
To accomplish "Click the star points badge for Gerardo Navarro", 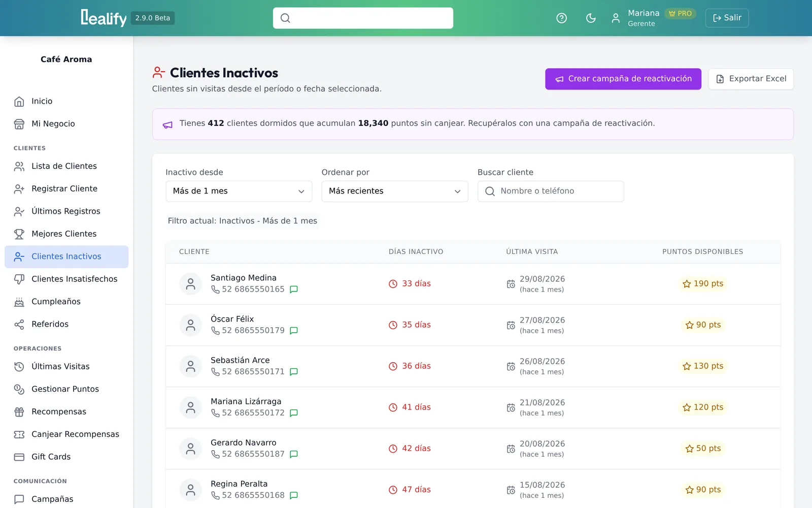I will [x=703, y=449].
